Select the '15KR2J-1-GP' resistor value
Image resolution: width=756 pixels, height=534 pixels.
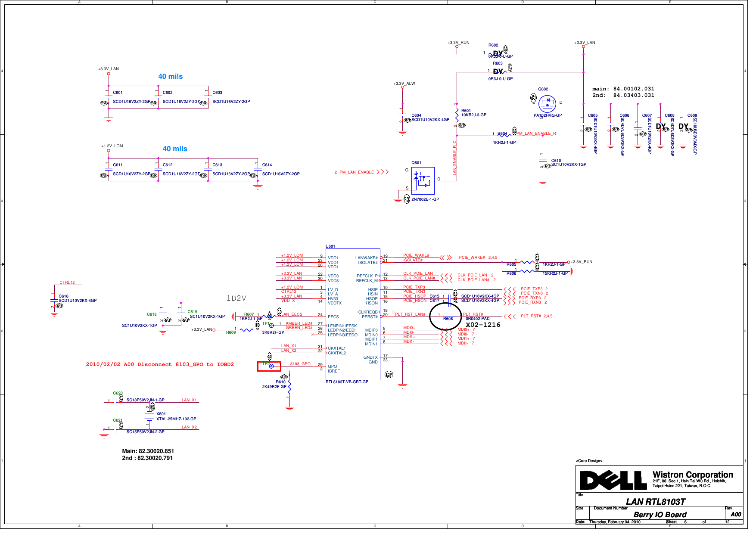(x=555, y=273)
